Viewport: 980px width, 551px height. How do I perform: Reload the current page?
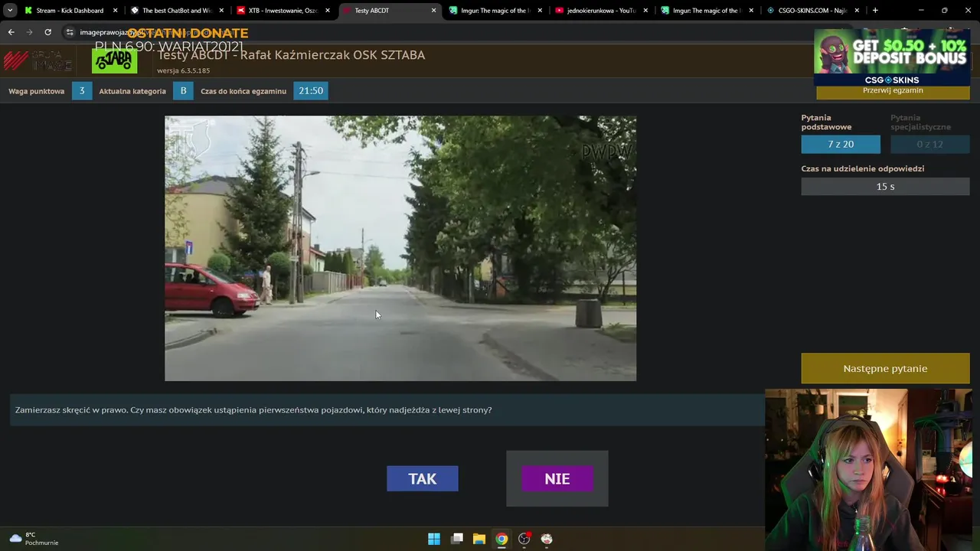click(47, 32)
